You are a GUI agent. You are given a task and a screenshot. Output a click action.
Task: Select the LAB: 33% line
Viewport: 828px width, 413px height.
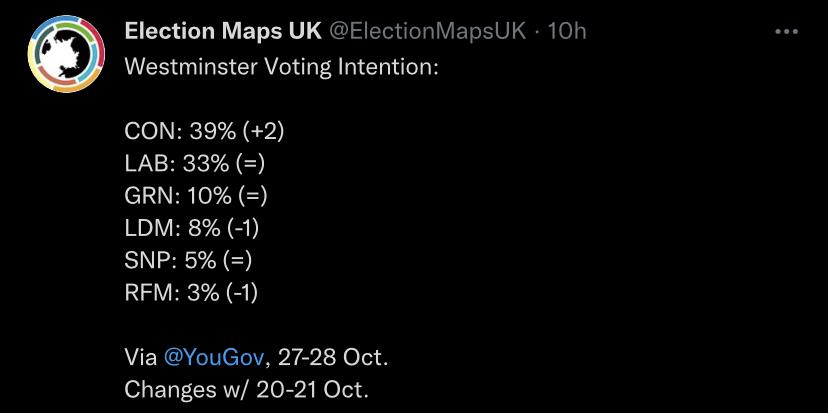click(194, 164)
